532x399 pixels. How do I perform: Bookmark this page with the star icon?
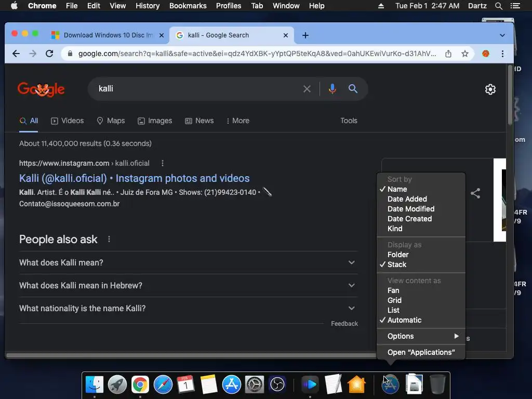465,54
